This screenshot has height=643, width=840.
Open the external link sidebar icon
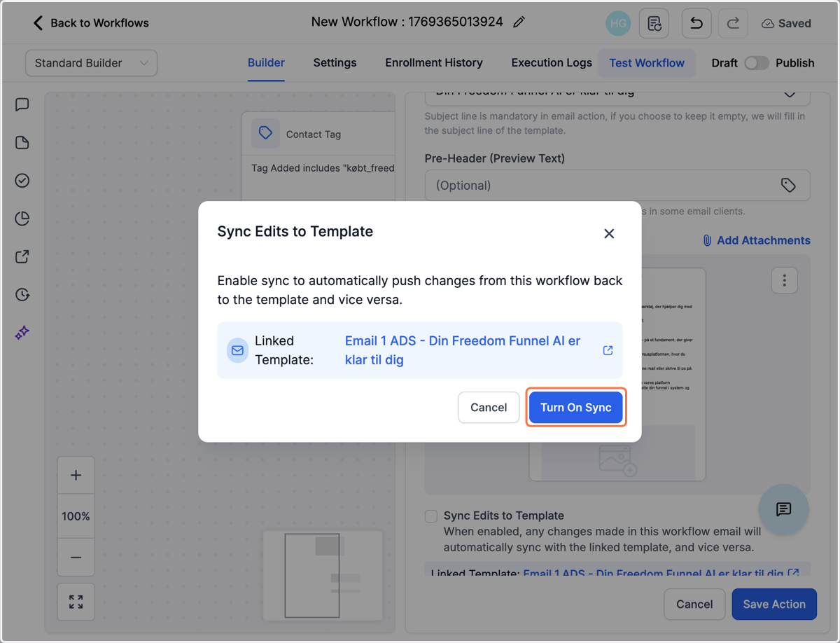click(22, 256)
